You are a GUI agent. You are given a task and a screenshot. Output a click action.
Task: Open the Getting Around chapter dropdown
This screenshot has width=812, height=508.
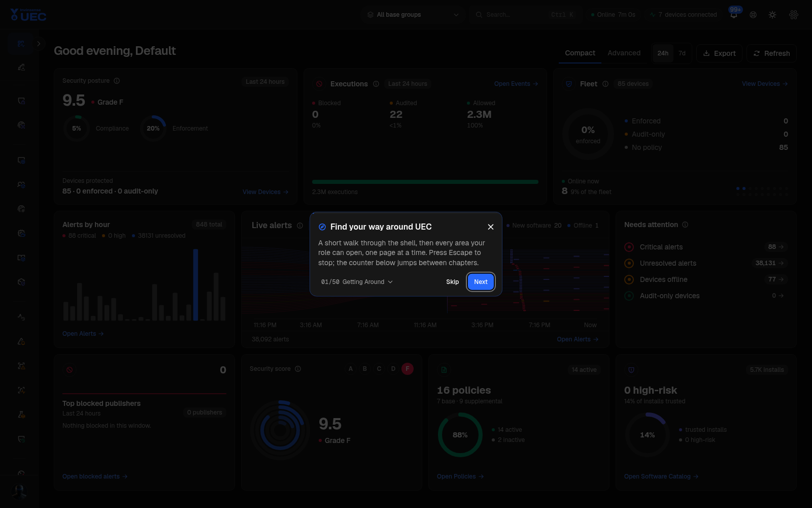point(357,282)
